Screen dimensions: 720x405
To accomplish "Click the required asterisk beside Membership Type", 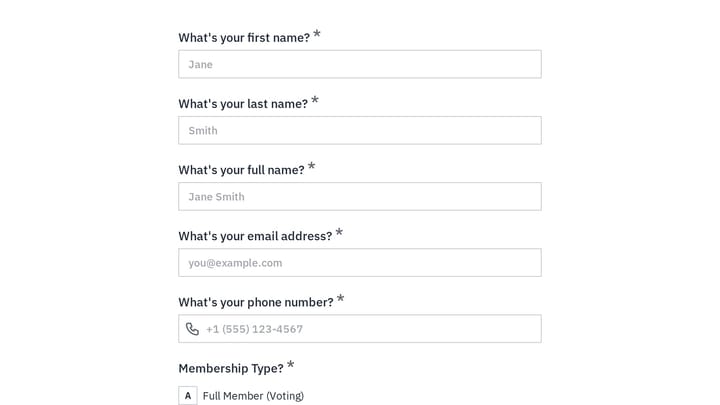I will point(291,365).
